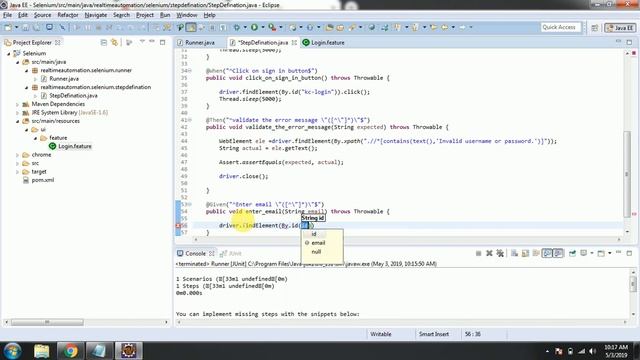
Task: Click the Remove Launch X icon in Console
Action: point(489,253)
